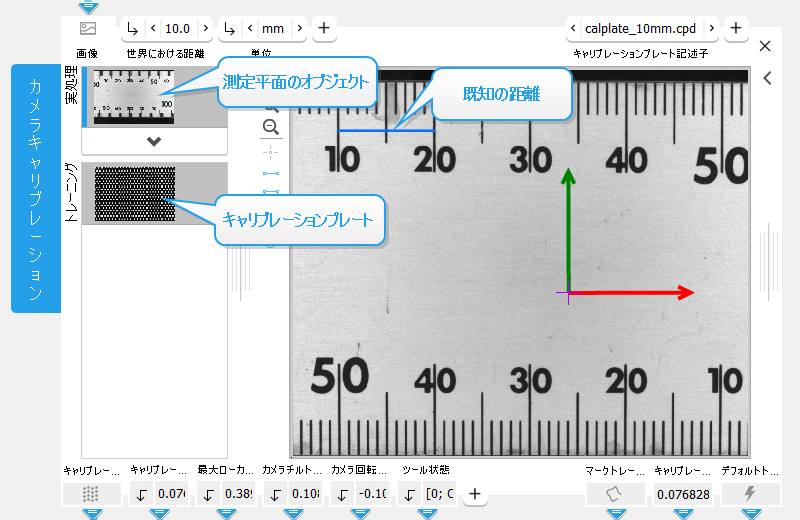The width and height of the screenshot is (800, 520).
Task: Click the plus beside calplate_10mm.cpd
Action: click(x=735, y=28)
